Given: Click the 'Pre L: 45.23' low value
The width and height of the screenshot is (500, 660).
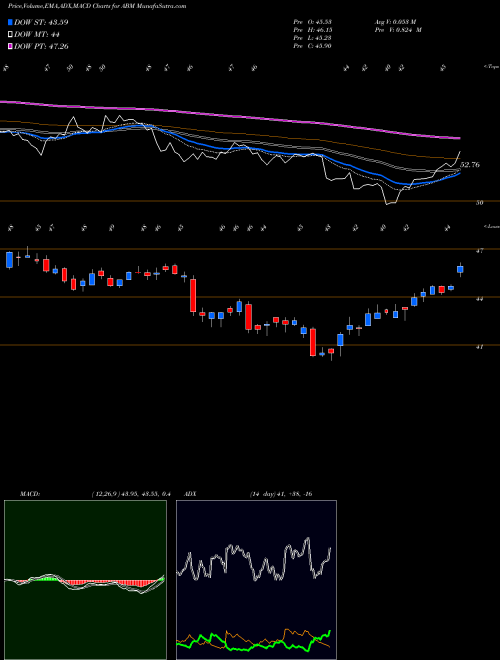Looking at the screenshot, I should tap(312, 38).
